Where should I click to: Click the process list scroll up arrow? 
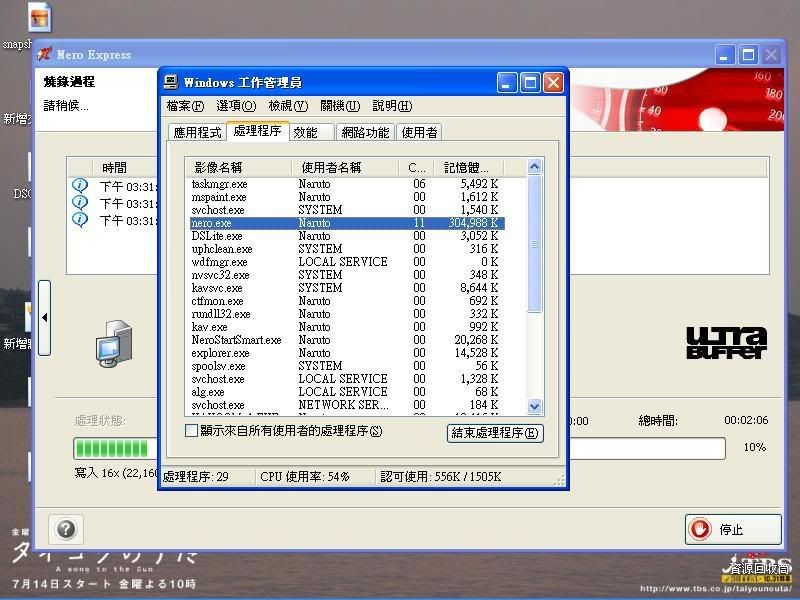pyautogui.click(x=534, y=167)
